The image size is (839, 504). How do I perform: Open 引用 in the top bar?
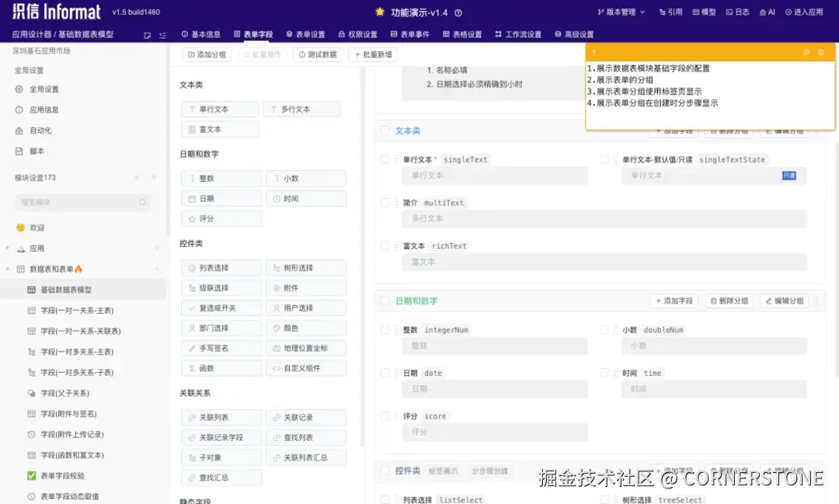(670, 12)
